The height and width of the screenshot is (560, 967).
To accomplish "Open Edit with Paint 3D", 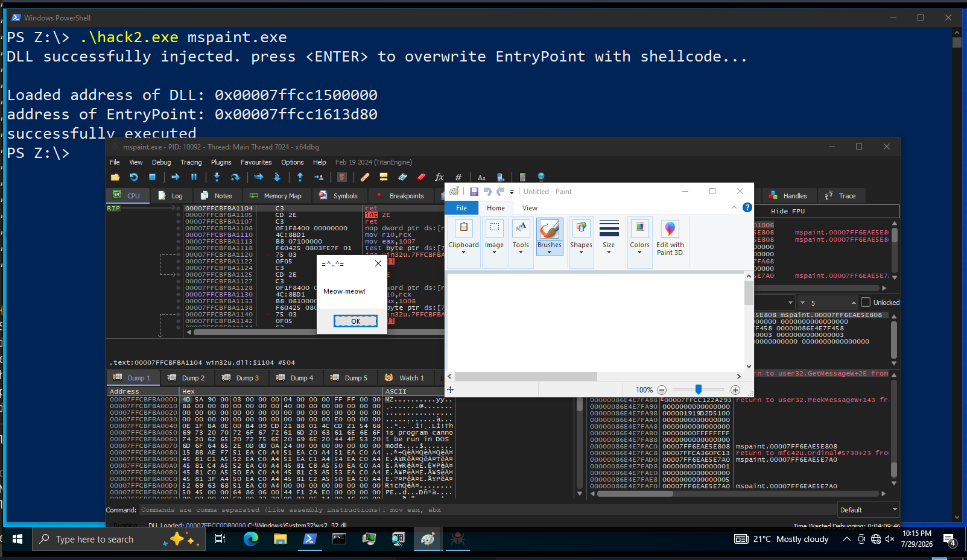I will click(670, 238).
